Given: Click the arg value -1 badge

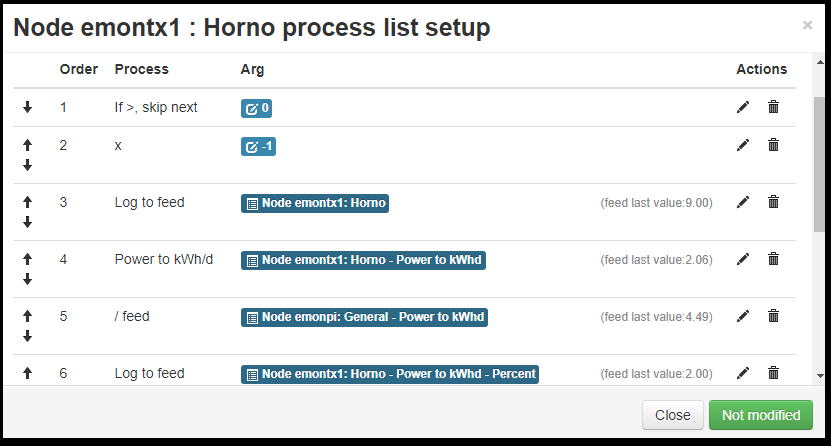Looking at the screenshot, I should [x=258, y=146].
